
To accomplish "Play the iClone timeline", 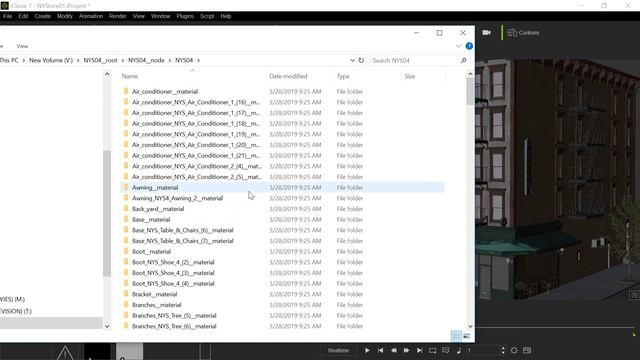I will (x=367, y=350).
